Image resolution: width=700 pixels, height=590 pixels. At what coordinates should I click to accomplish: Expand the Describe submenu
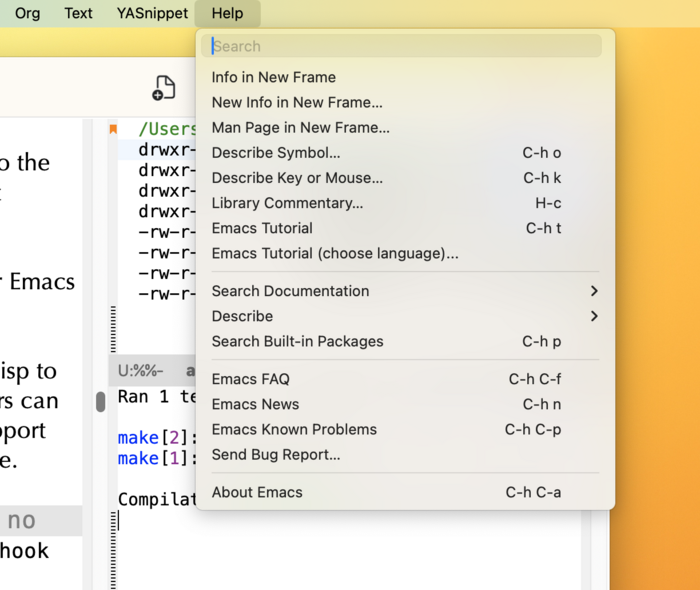(x=405, y=316)
